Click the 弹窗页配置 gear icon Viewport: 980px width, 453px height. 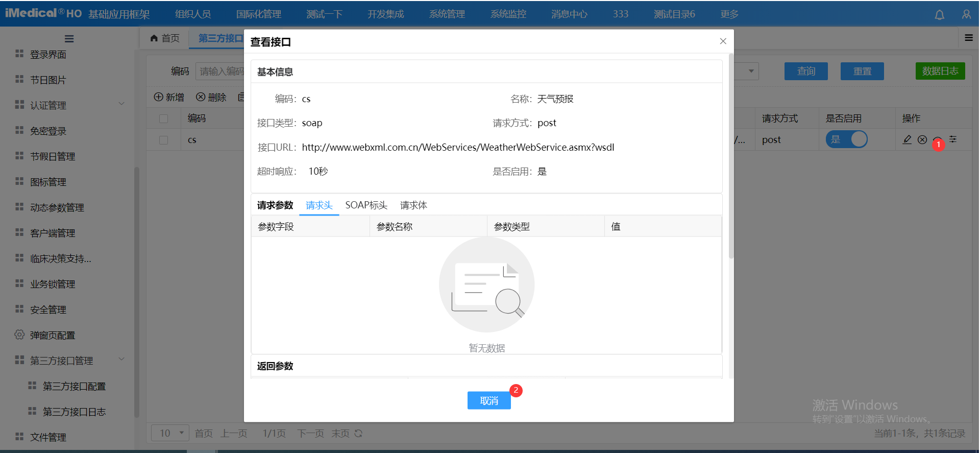click(19, 335)
